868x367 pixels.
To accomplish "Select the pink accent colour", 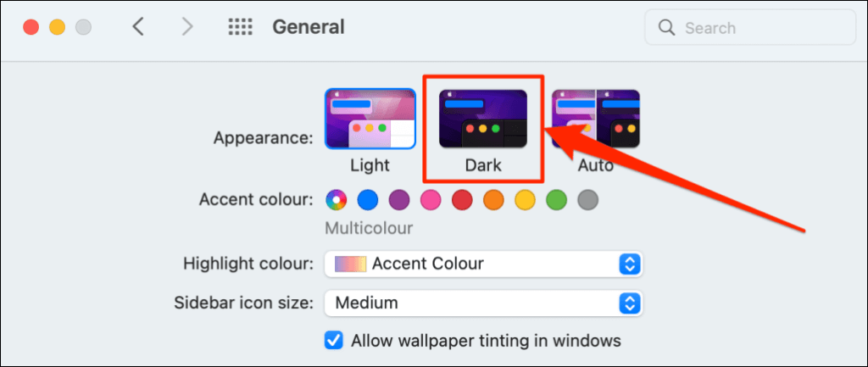I will (x=431, y=200).
